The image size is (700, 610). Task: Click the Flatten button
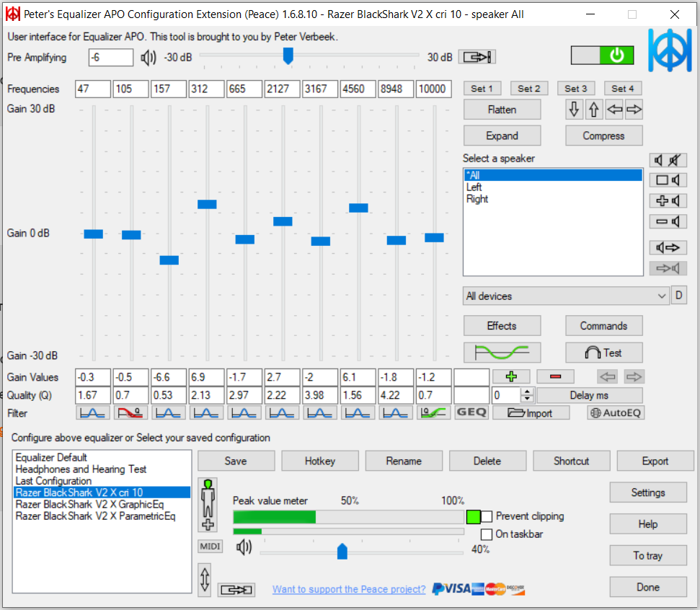click(x=502, y=110)
